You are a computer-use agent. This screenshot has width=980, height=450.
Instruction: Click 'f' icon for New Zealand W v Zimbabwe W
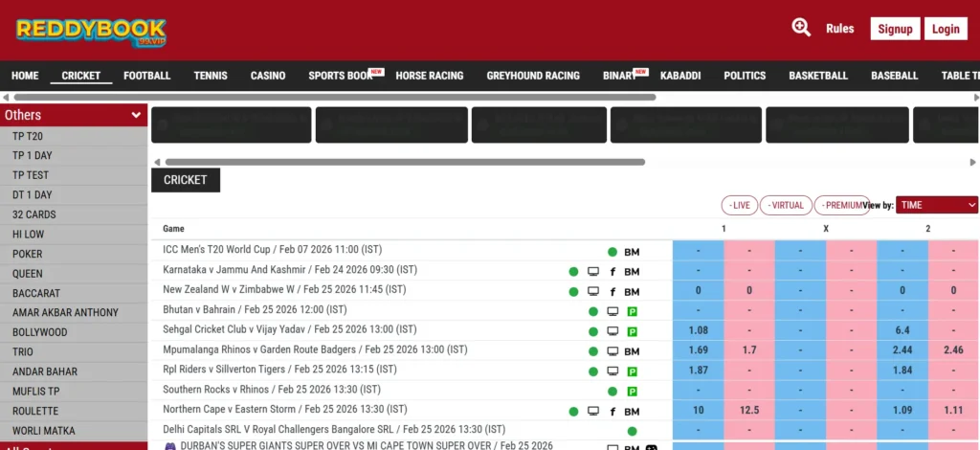click(x=612, y=292)
